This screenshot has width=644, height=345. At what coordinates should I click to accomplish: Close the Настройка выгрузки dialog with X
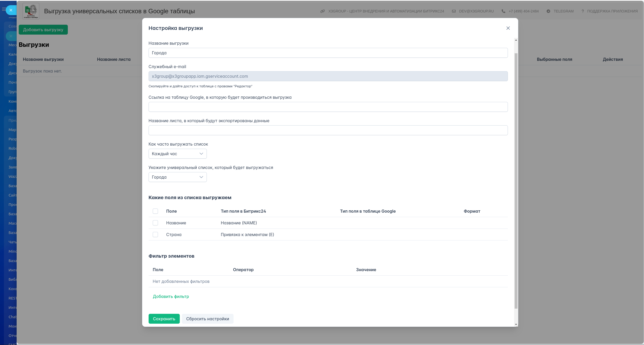[x=508, y=28]
